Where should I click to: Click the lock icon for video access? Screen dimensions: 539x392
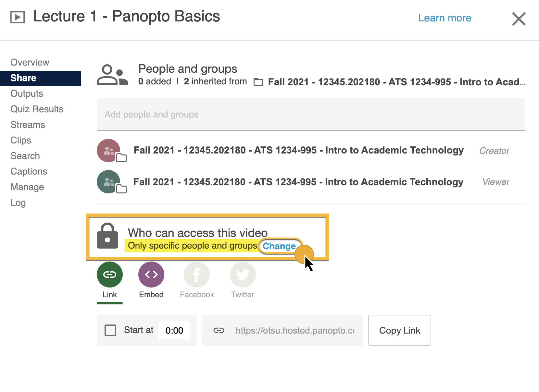107,236
